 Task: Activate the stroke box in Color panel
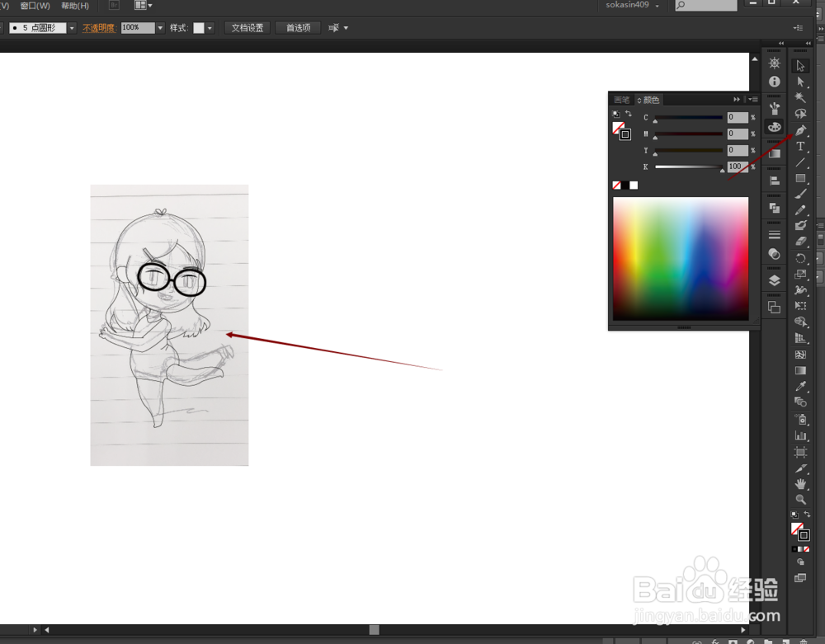click(625, 134)
